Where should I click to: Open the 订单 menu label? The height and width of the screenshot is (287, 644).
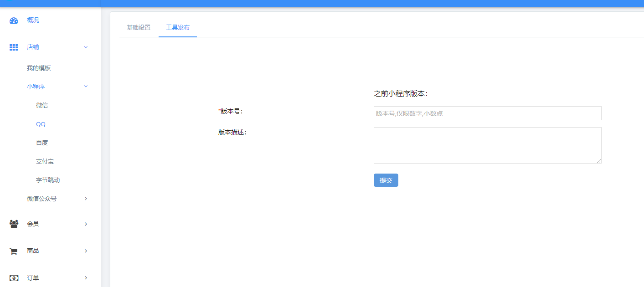click(x=33, y=278)
